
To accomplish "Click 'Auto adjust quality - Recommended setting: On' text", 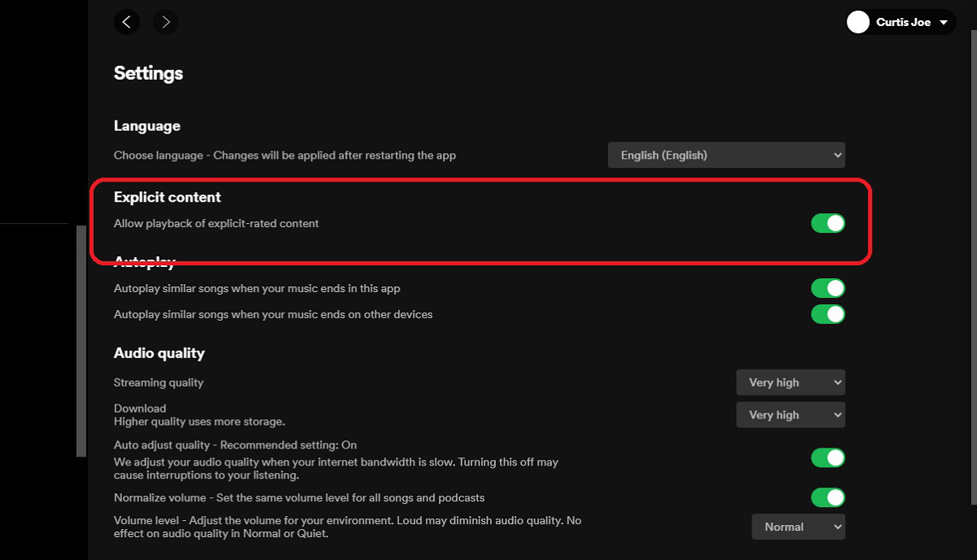I will (x=235, y=445).
